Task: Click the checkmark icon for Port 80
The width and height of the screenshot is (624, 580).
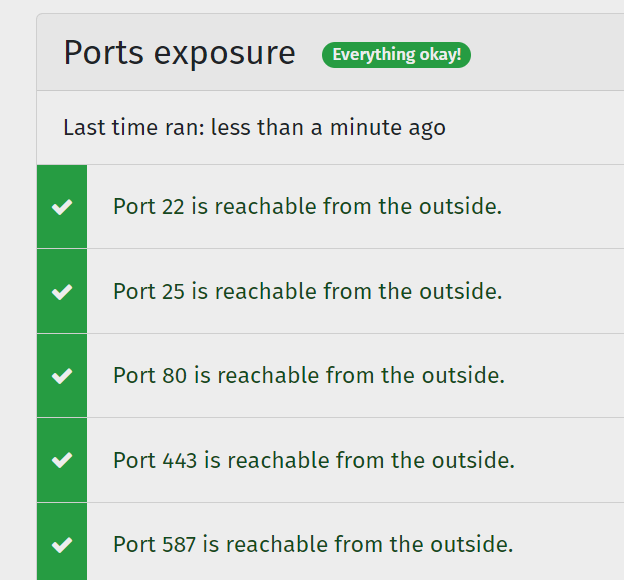Action: 62,376
